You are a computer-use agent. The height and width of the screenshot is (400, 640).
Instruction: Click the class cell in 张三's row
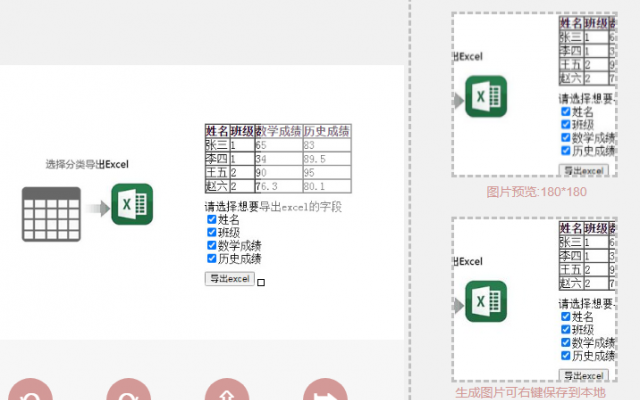click(x=242, y=145)
